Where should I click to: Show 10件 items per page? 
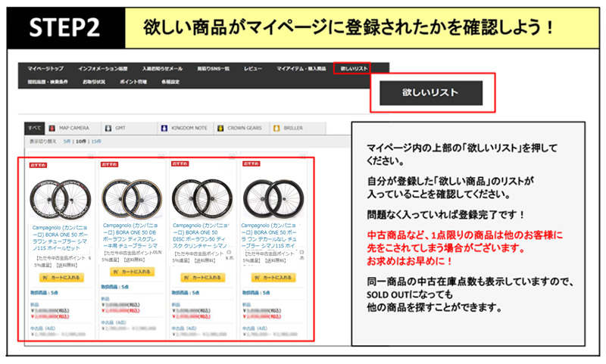tap(81, 142)
